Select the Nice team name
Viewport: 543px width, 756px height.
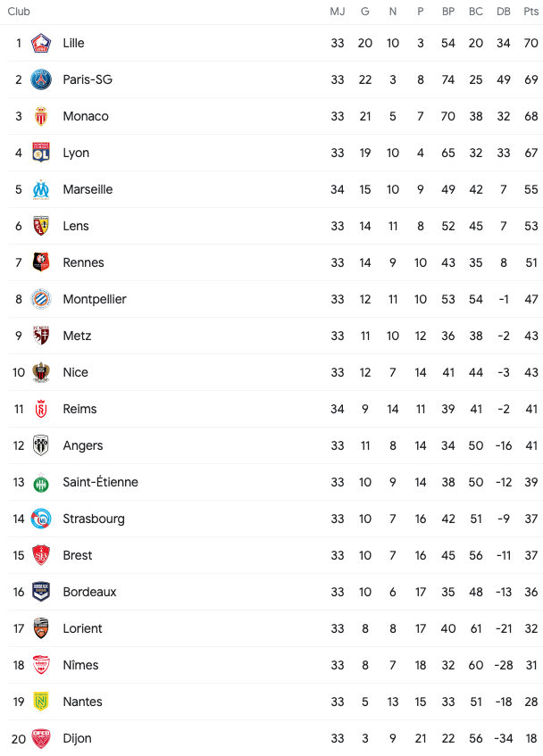[76, 372]
